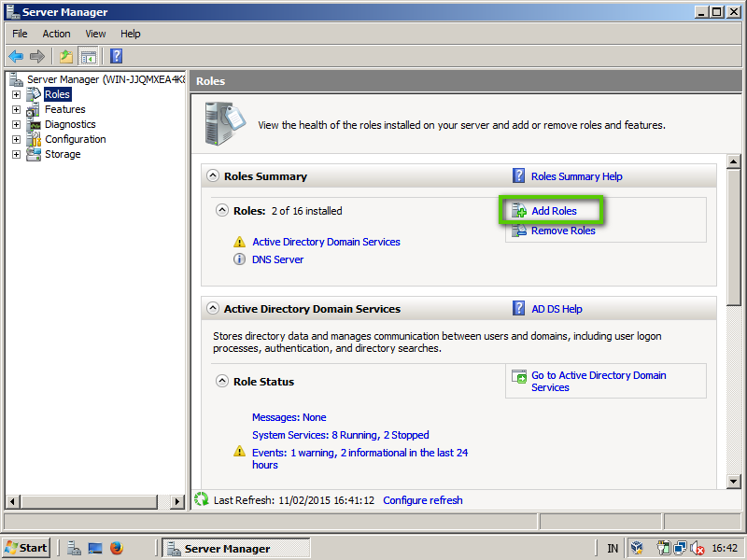
Task: Expand the Features tree node
Action: [x=16, y=109]
